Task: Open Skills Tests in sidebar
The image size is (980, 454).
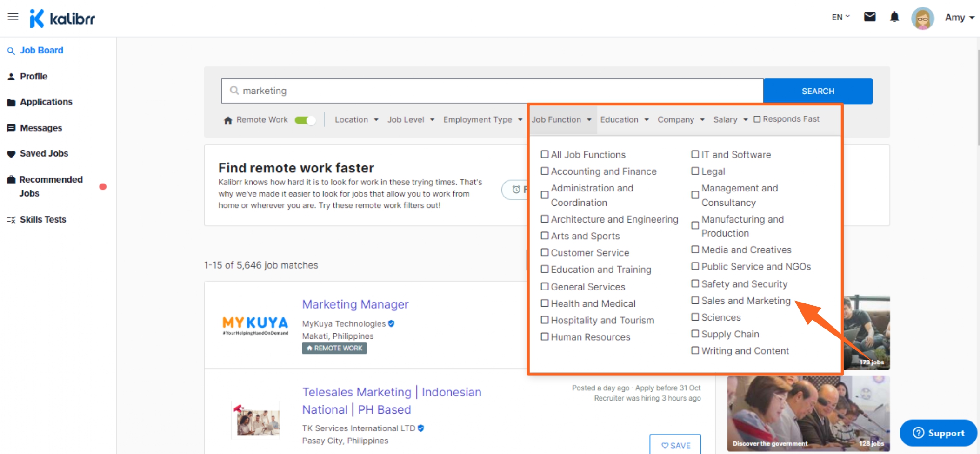Action: click(x=43, y=219)
